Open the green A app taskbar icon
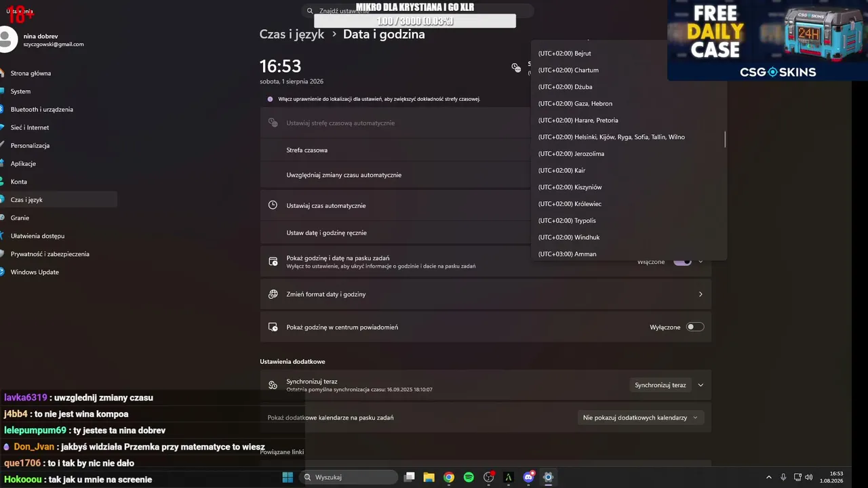 [x=509, y=477]
